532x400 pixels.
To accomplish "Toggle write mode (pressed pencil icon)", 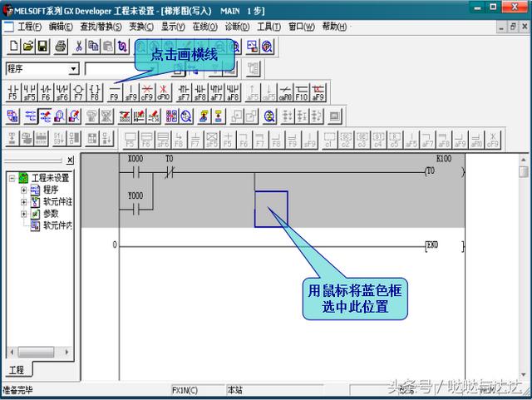I will [x=45, y=116].
